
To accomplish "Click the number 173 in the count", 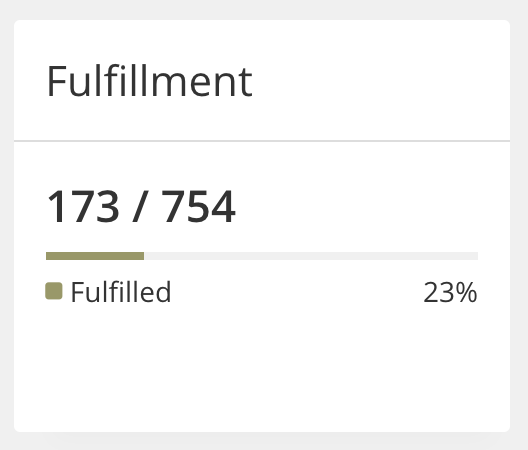I will point(83,206).
